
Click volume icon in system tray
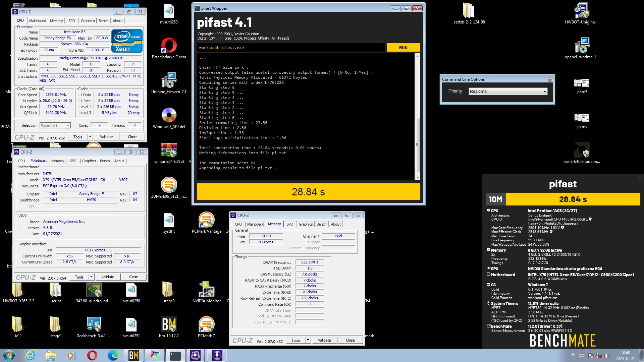(607, 356)
